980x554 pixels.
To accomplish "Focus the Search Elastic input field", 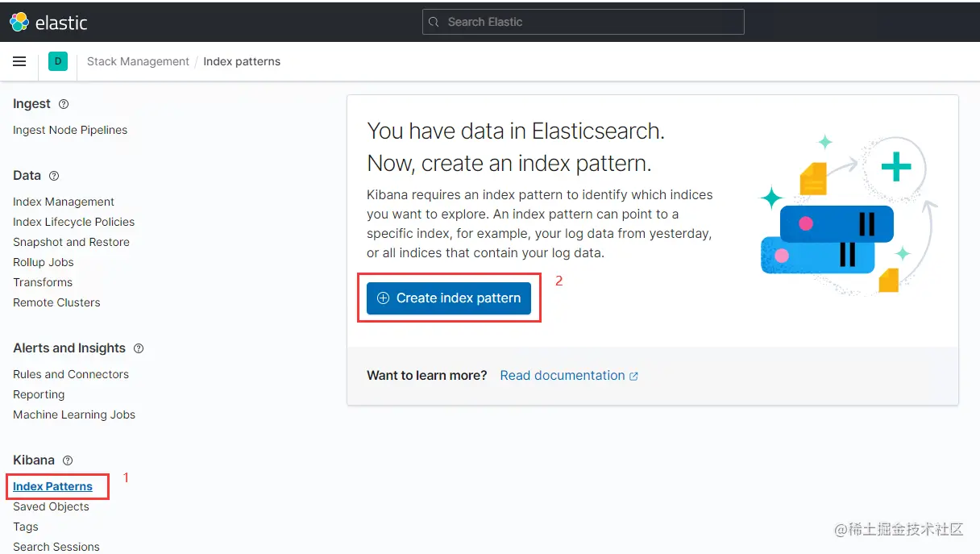I will click(x=583, y=22).
